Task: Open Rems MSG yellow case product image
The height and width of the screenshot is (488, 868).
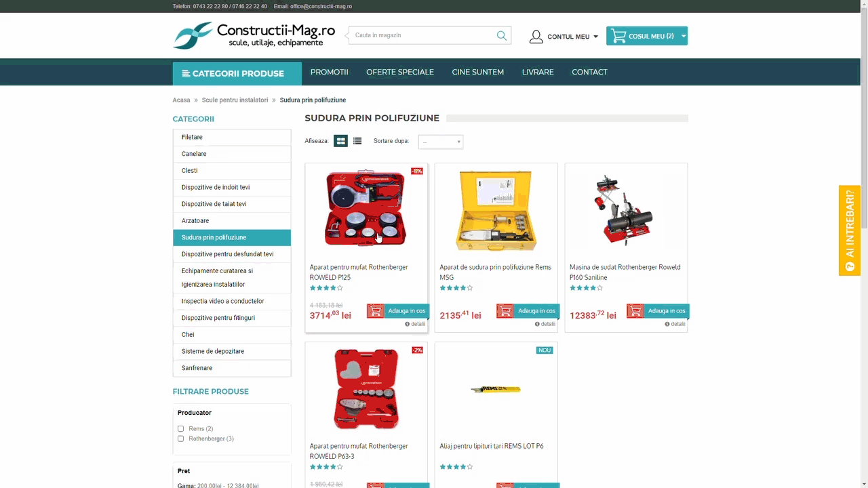Action: click(x=496, y=210)
